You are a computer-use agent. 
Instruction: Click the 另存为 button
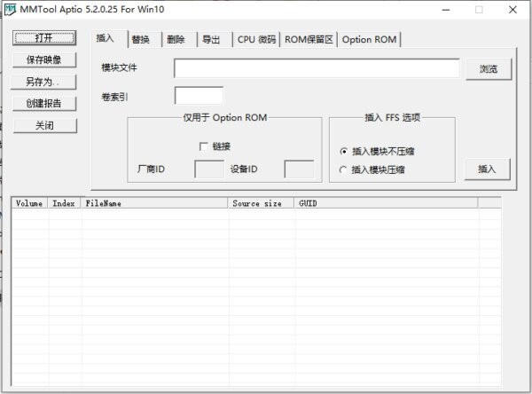coord(43,82)
